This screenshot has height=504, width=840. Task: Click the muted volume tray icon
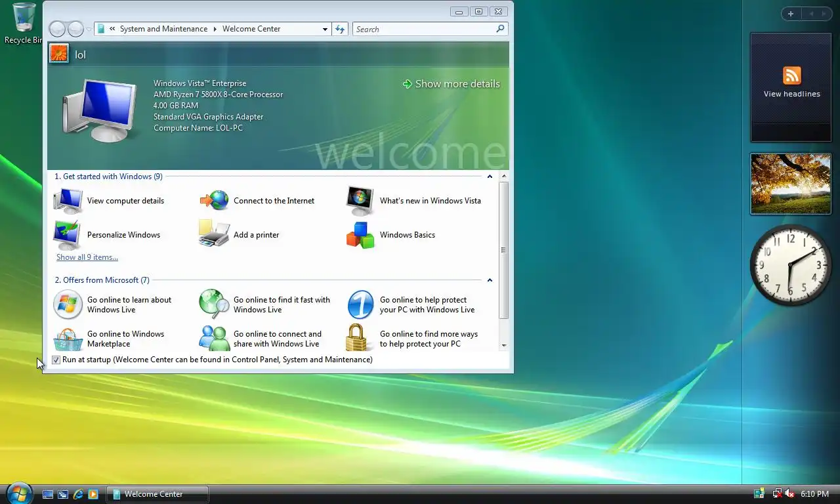tap(789, 494)
